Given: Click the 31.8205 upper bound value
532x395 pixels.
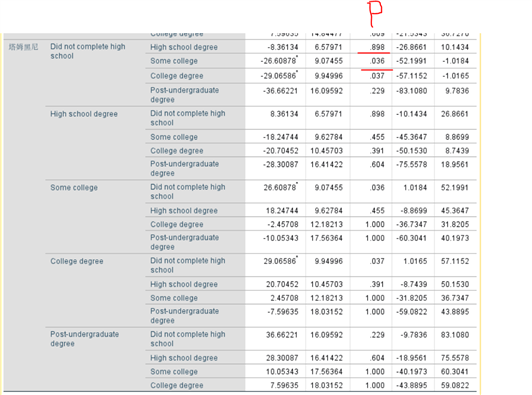Looking at the screenshot, I should tap(455, 224).
